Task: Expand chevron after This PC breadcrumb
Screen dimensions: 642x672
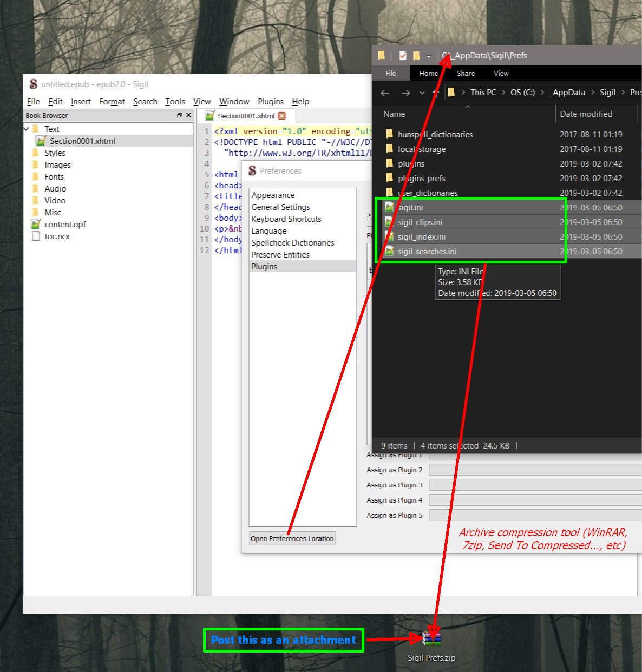Action: coord(503,93)
